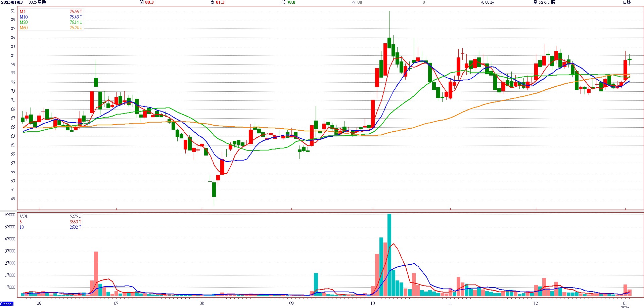The height and width of the screenshot is (308, 644).
Task: Click the low price 低 78.8
Action: tap(288, 2)
